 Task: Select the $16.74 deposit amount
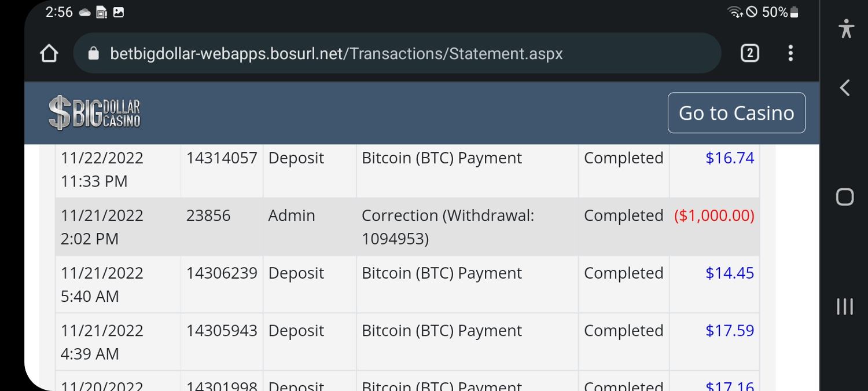pos(730,158)
